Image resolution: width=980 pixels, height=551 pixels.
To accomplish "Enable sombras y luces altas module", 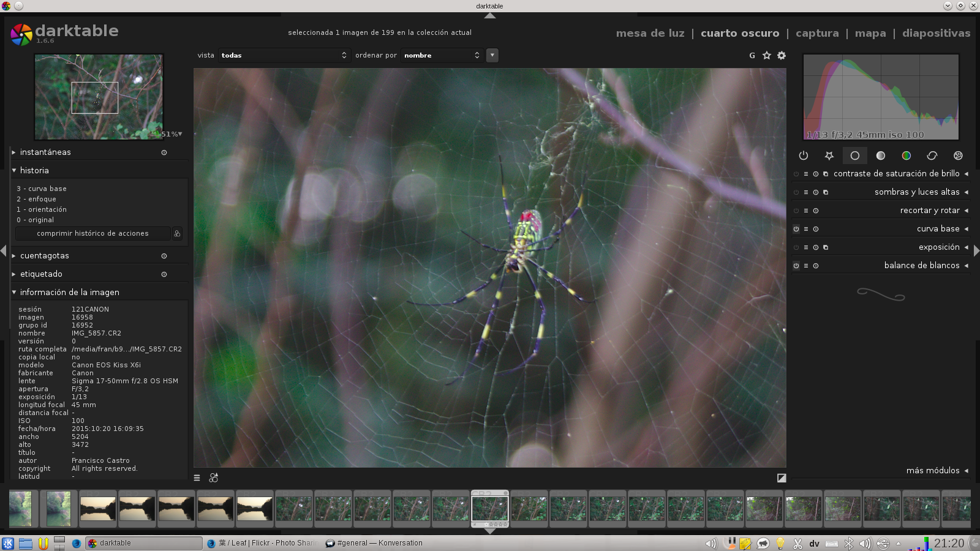I will 796,192.
